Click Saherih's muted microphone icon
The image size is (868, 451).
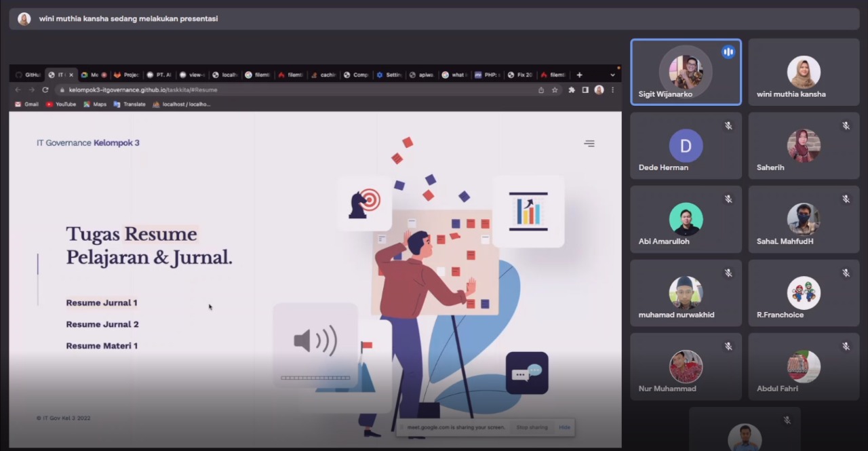coord(846,125)
